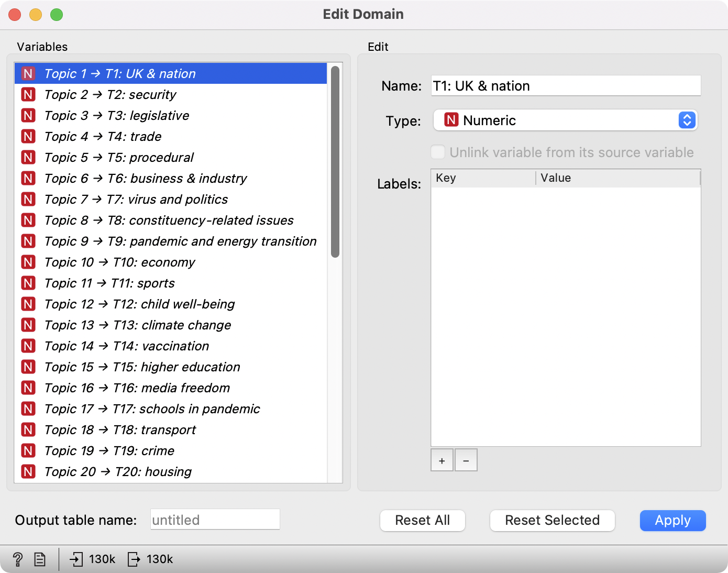Viewport: 728px width, 573px height.
Task: Click the Output table name field
Action: (x=215, y=520)
